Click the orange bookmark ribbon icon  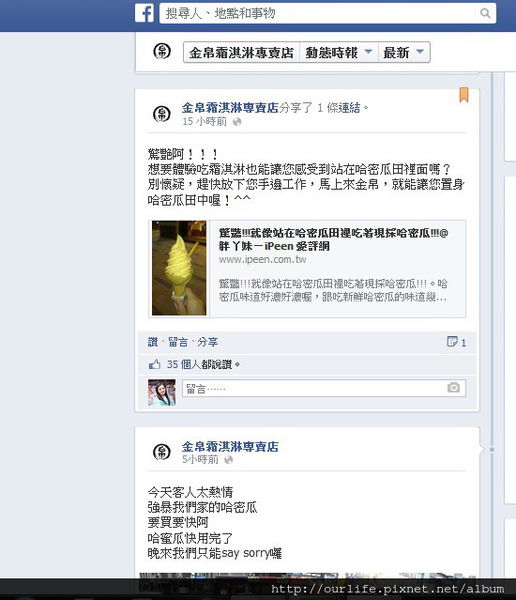[464, 95]
